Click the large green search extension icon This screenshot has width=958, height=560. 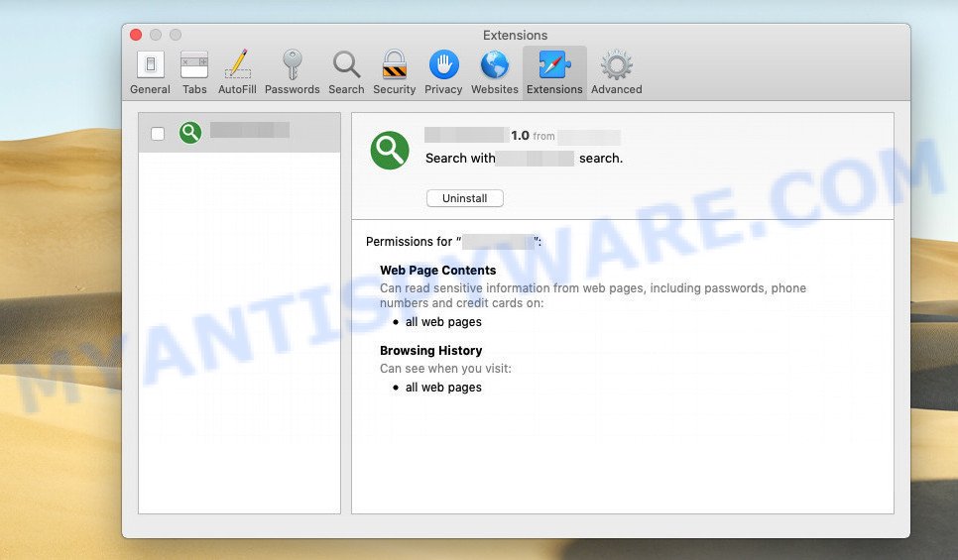[x=390, y=151]
